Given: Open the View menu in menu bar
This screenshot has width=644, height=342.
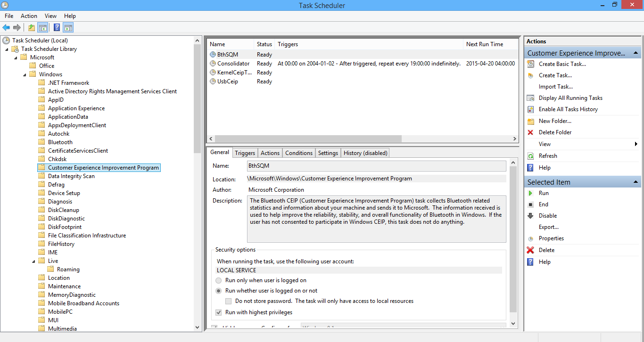Looking at the screenshot, I should (50, 16).
